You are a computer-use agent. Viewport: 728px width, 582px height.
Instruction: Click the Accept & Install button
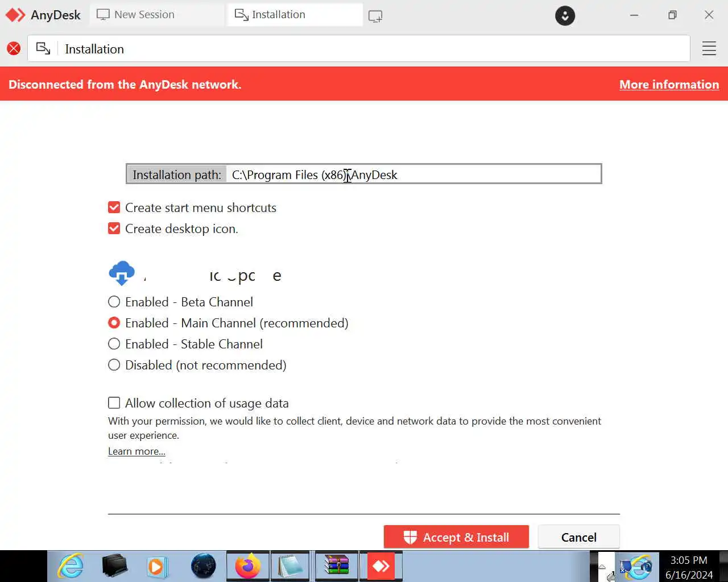click(x=456, y=537)
